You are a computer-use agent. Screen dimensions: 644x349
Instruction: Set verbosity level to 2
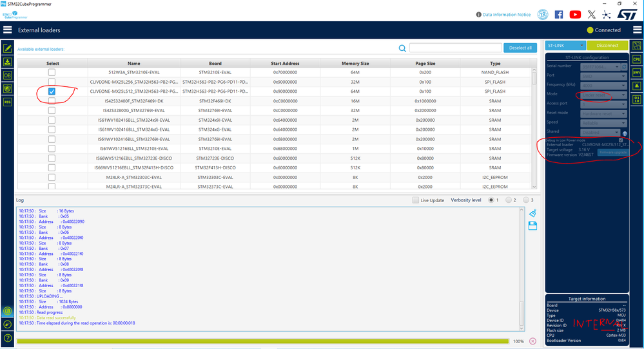[x=509, y=200]
